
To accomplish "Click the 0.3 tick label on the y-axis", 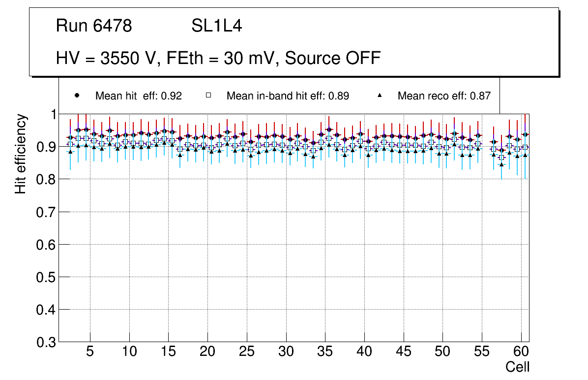I will [x=46, y=343].
